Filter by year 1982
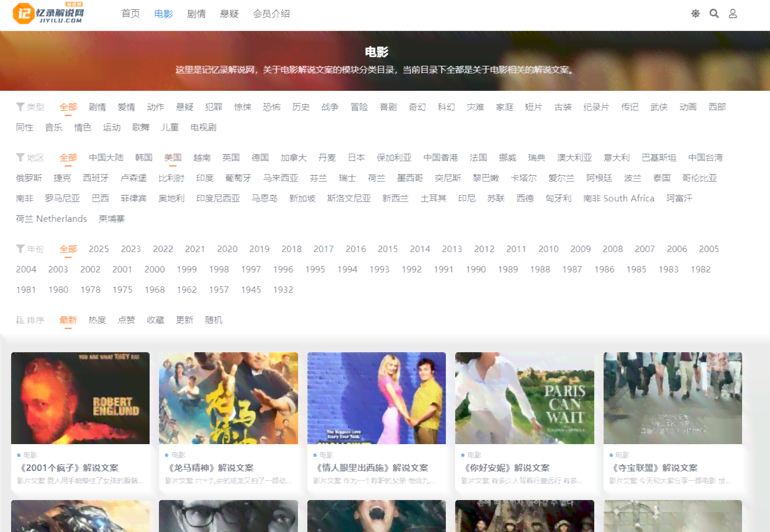Image resolution: width=770 pixels, height=532 pixels. click(701, 269)
